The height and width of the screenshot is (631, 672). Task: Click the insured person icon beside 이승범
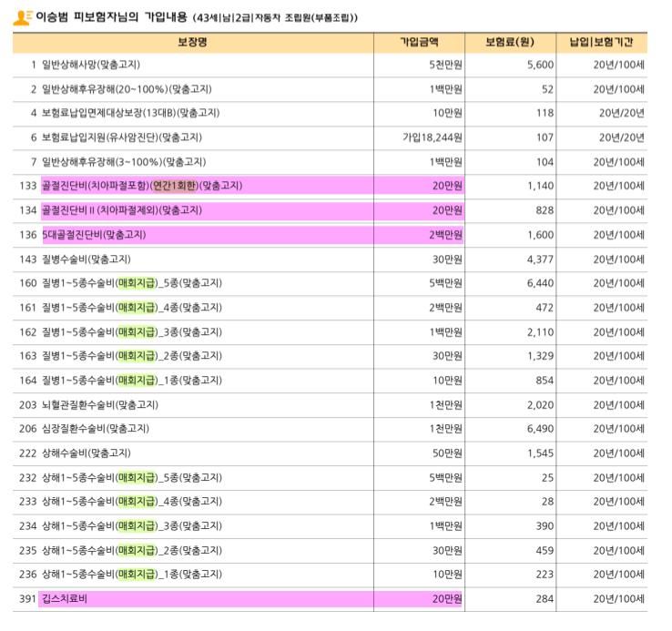click(x=22, y=17)
